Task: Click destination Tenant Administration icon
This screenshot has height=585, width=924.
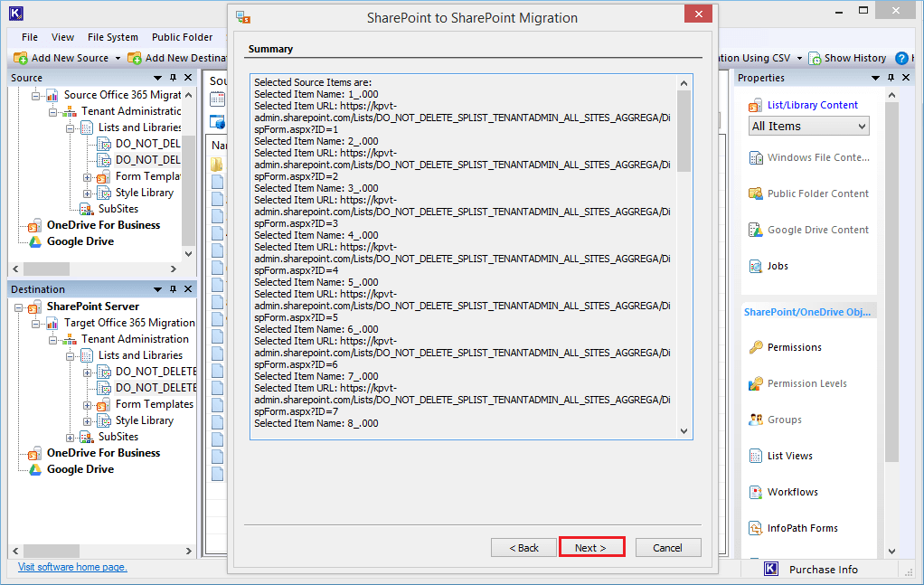Action: point(70,339)
